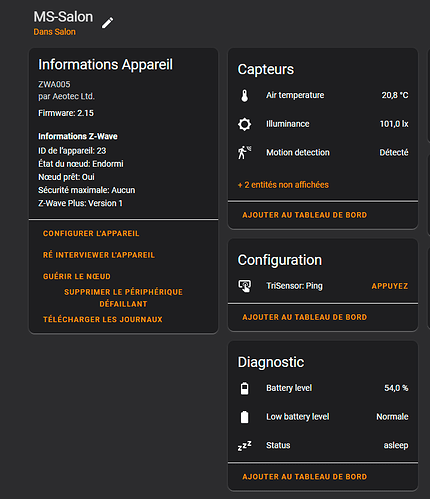
Task: Click TÉLÉCHARGER LES JOURNAUX
Action: click(x=103, y=319)
